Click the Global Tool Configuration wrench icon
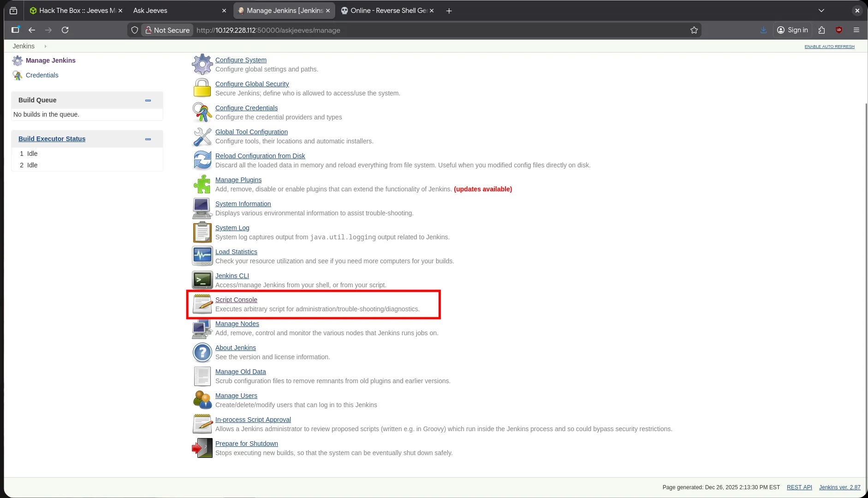Viewport: 868px width, 498px height. click(202, 136)
